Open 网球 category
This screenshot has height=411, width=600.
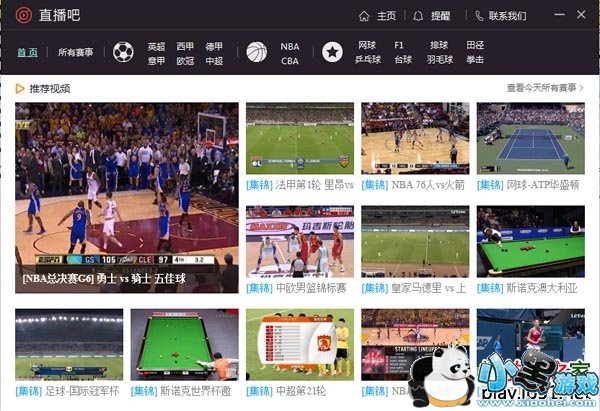point(367,45)
